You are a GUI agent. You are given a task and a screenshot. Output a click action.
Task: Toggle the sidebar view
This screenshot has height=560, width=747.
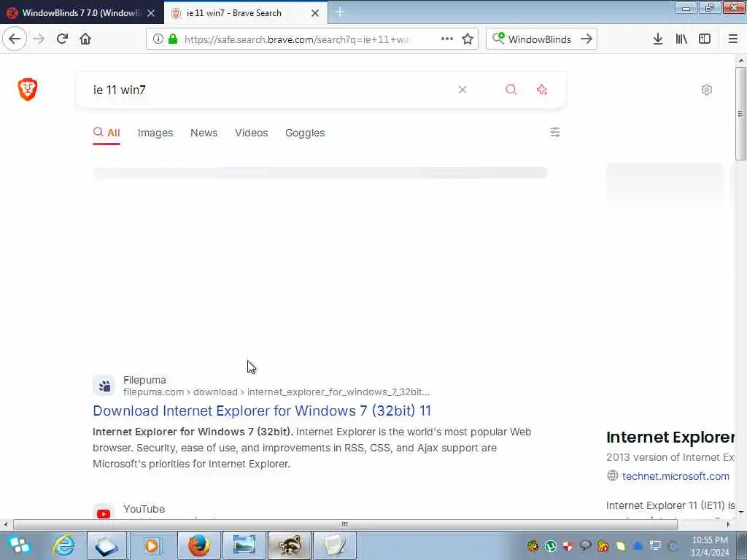coord(705,39)
